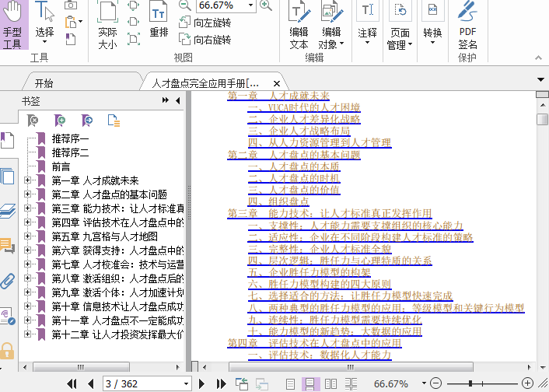Viewport: 549px width, 392px height.
Task: Rotate the view right
Action: pos(205,39)
